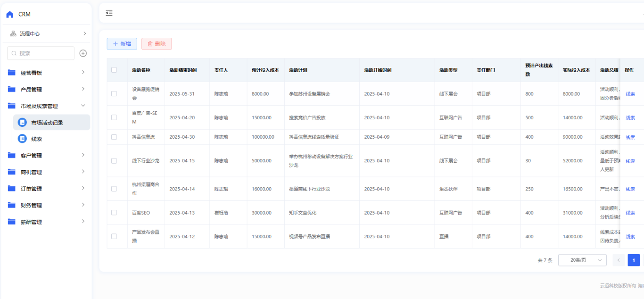Click the 新增 button
This screenshot has height=299, width=644.
(x=122, y=44)
